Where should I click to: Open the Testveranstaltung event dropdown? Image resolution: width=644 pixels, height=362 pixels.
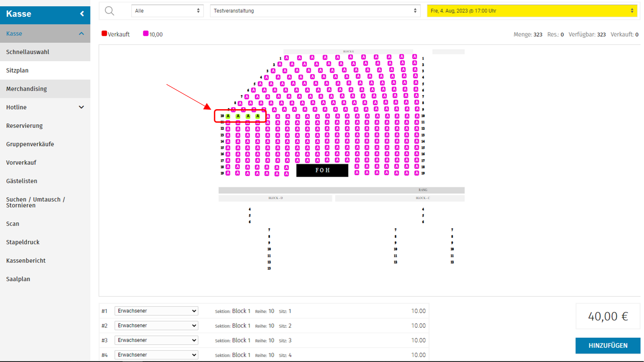point(315,11)
